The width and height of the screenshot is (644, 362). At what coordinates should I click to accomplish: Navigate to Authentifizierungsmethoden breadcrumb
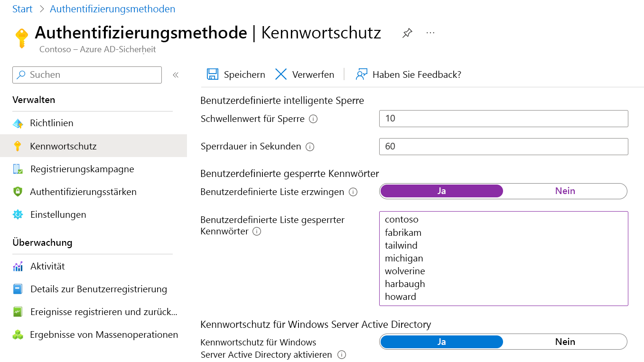[x=112, y=9]
